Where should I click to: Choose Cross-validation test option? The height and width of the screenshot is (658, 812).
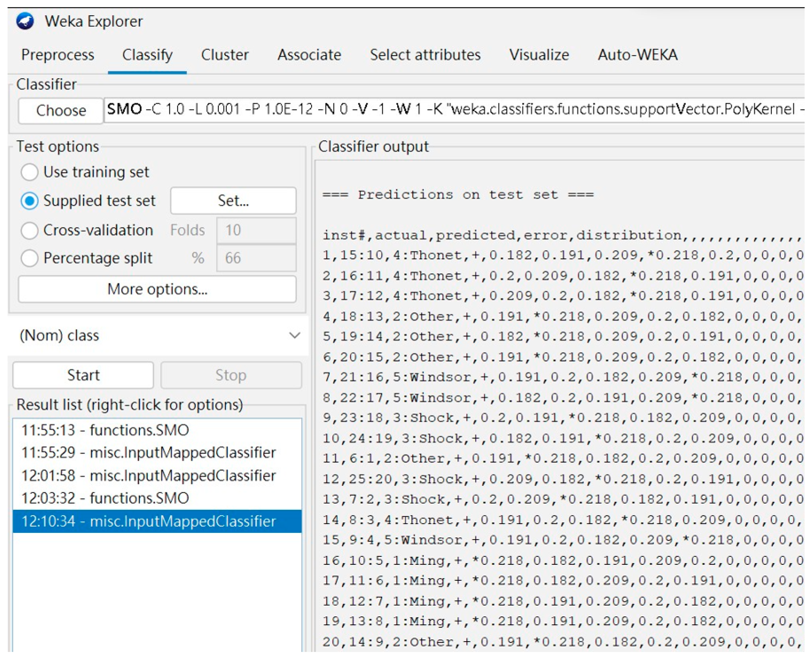[30, 231]
